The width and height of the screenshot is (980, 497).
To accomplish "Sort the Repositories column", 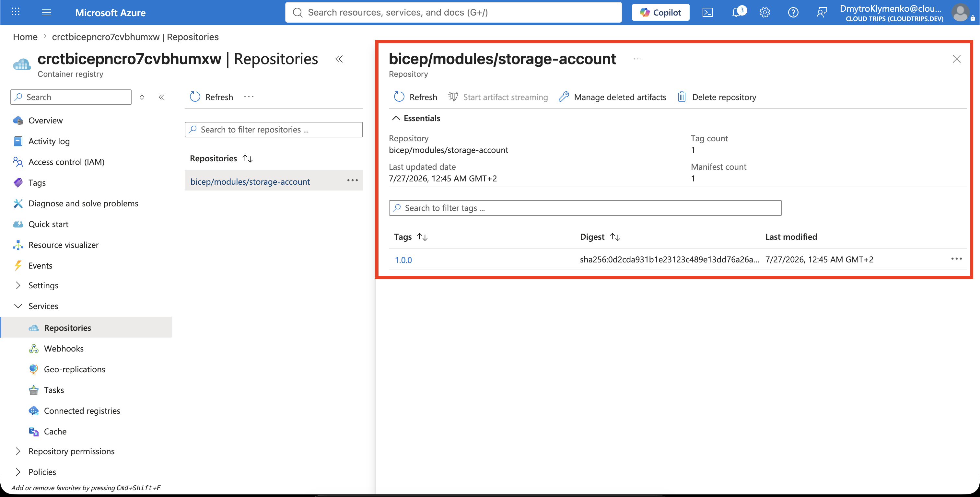I will (221, 158).
